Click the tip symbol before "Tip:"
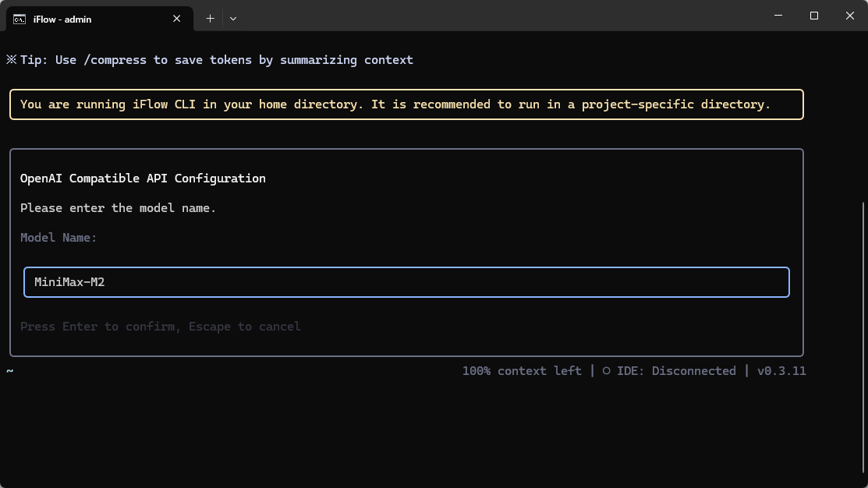This screenshot has width=868, height=488. 11,60
